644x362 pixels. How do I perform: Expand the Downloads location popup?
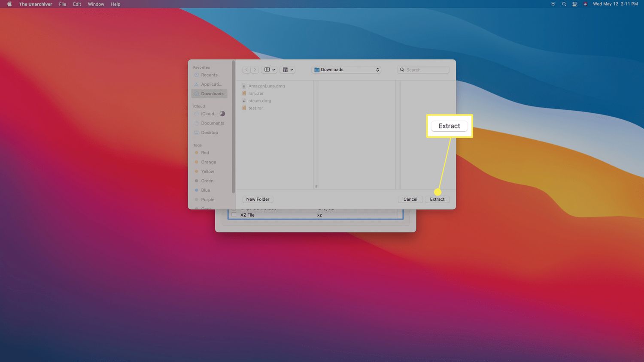coord(346,69)
